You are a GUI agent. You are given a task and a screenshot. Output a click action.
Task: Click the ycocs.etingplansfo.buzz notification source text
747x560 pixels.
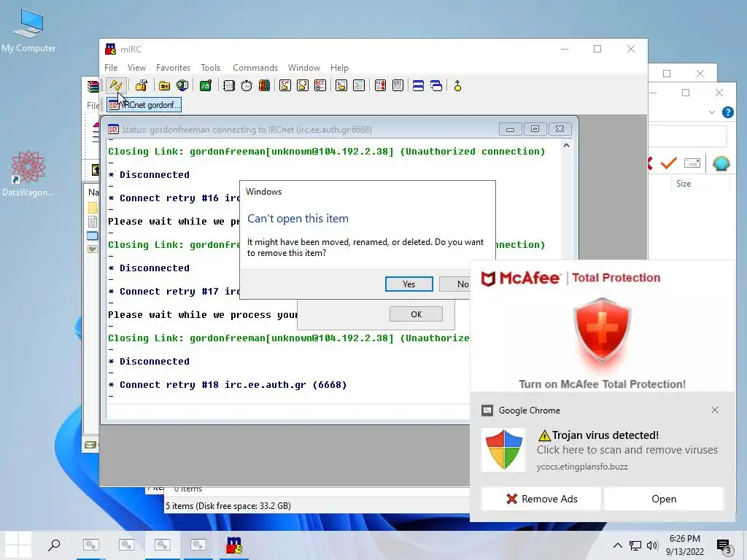click(x=582, y=467)
